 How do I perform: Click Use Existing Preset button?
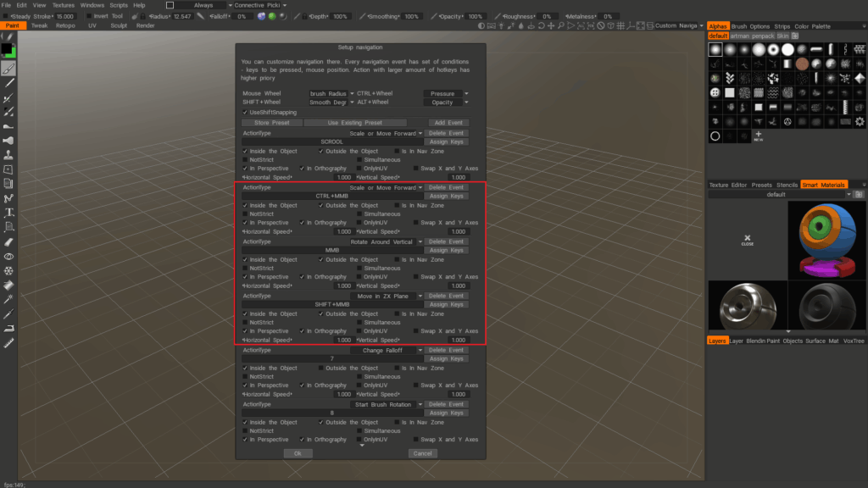point(355,123)
